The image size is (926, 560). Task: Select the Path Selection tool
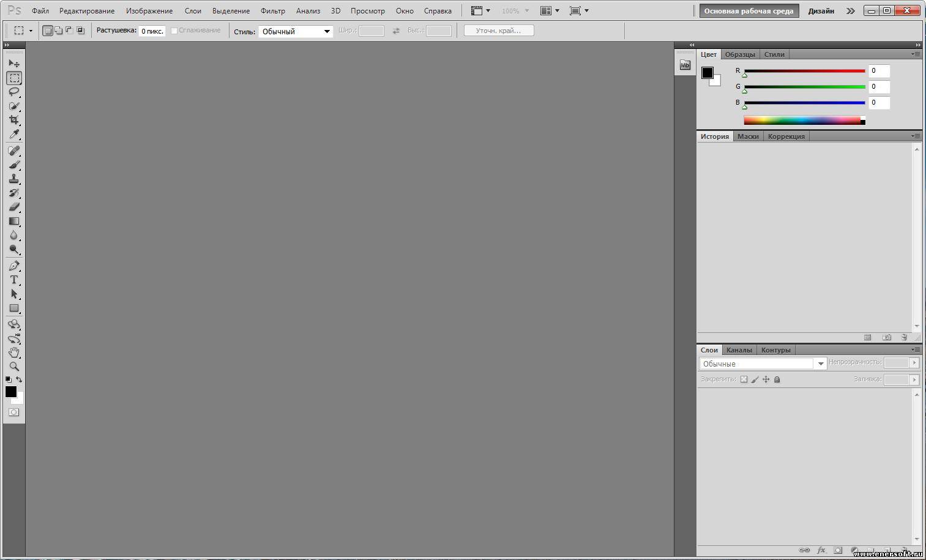(14, 294)
